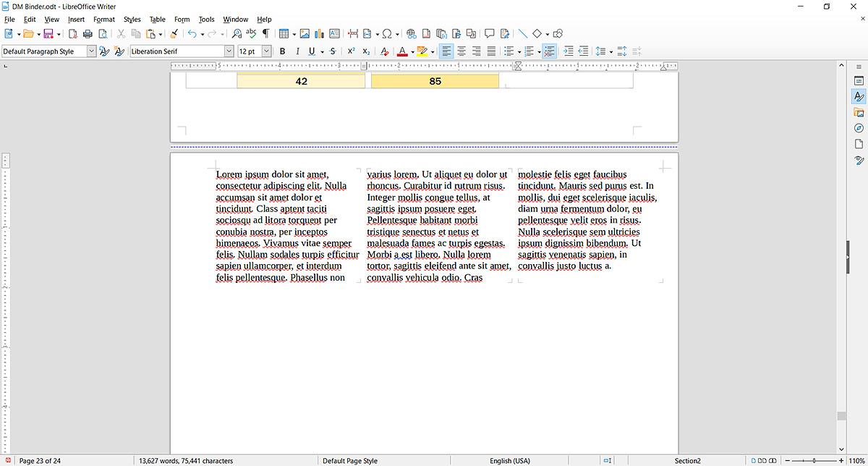
Task: Click English (USA) language field
Action: tap(510, 460)
